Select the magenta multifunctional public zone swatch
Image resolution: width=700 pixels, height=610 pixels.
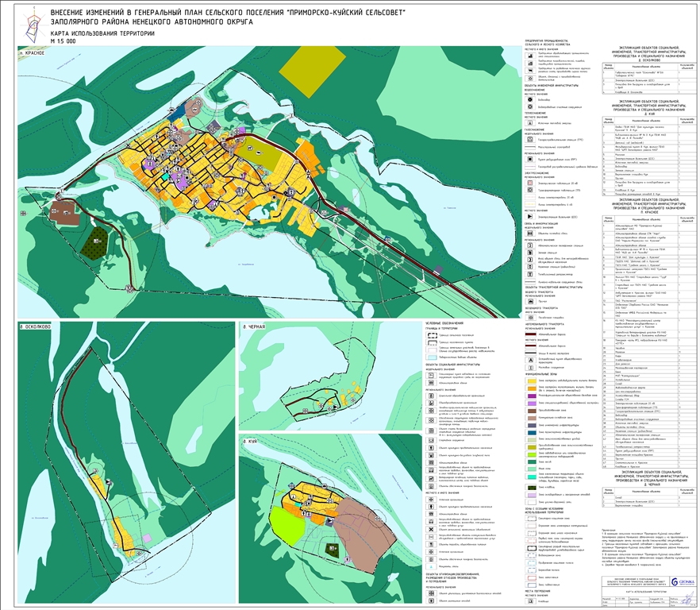point(530,396)
